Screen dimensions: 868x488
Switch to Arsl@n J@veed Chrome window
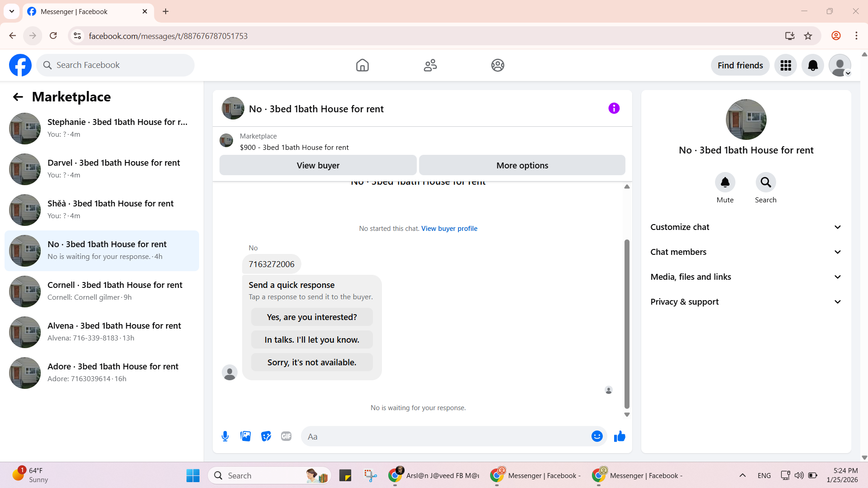pos(434,475)
